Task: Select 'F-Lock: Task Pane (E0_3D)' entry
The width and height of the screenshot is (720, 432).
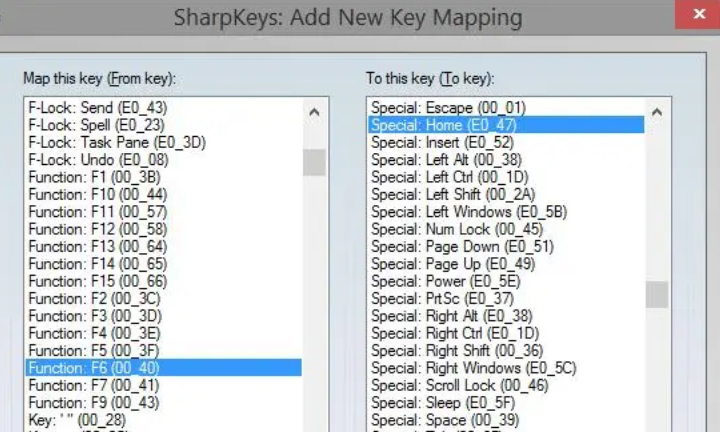Action: click(x=163, y=142)
